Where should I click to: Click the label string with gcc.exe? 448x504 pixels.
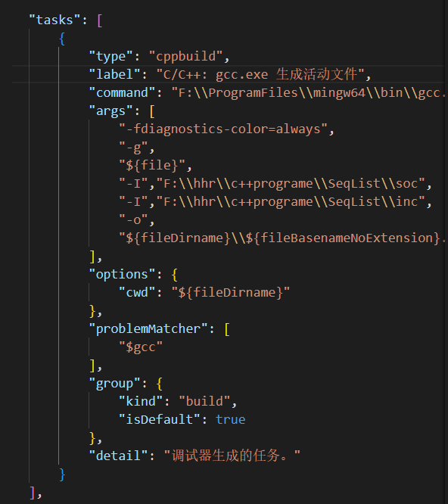click(260, 75)
